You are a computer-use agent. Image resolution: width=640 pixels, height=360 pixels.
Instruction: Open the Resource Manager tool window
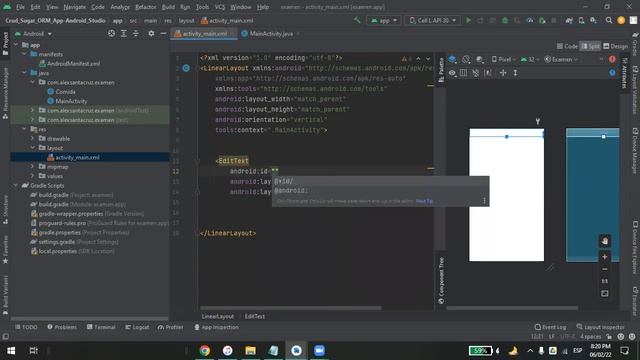pos(5,93)
